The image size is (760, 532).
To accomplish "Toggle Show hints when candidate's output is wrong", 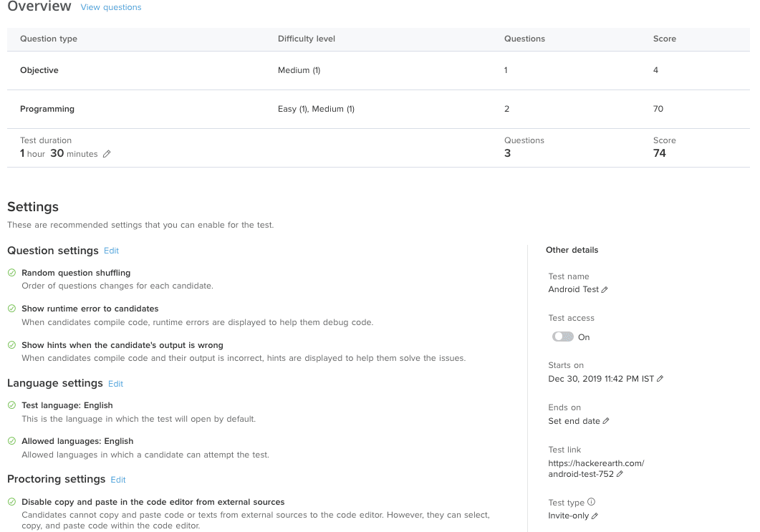I will (10, 344).
